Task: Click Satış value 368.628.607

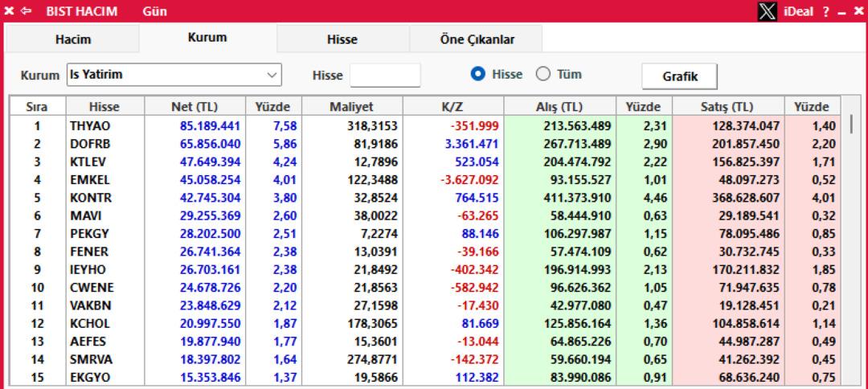Action: tap(748, 198)
